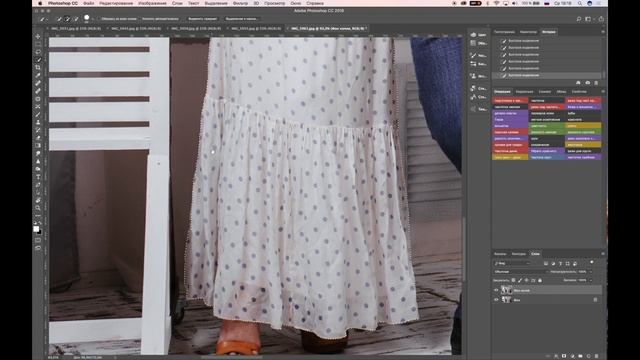Filter layers by type layers icon
Image resolution: width=640 pixels, height=360 pixels.
[560, 264]
